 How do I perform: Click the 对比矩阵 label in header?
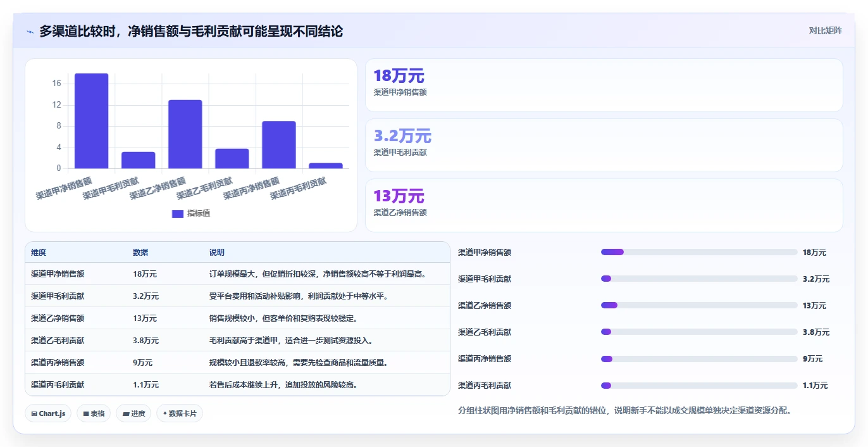pyautogui.click(x=826, y=30)
